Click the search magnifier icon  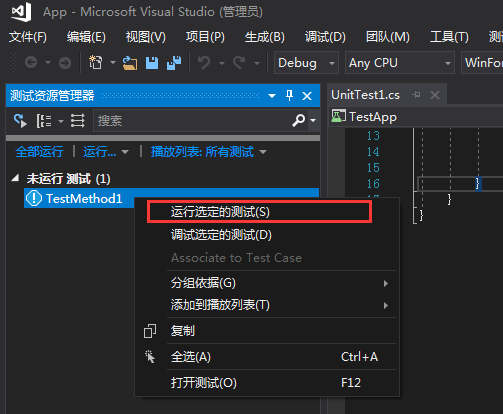click(298, 120)
